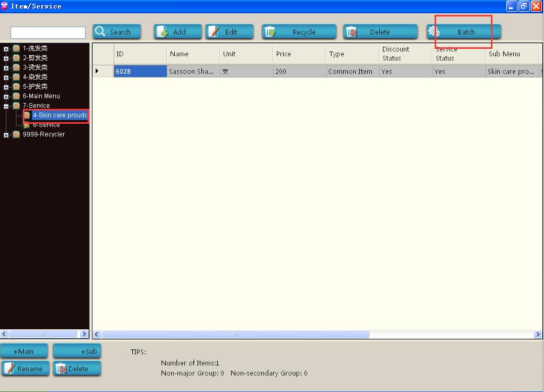The width and height of the screenshot is (544, 392).
Task: Click the table horizontal scrollbar thumb
Action: coord(235,334)
